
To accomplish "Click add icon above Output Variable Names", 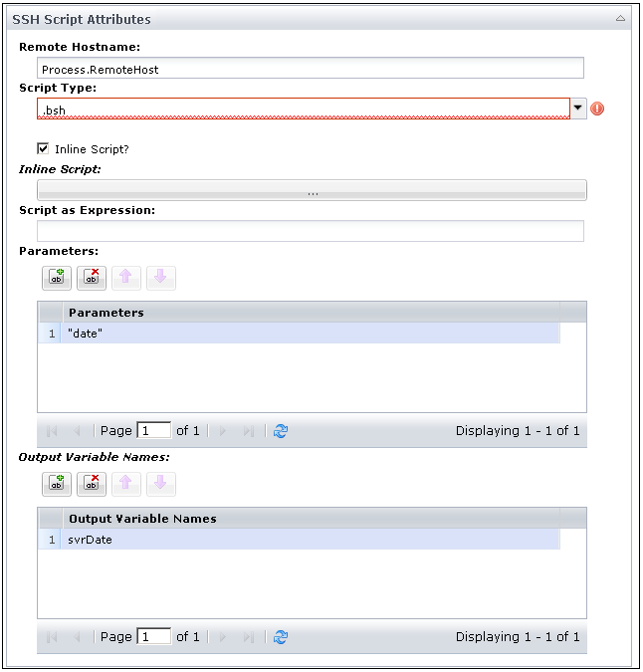I will pyautogui.click(x=57, y=484).
